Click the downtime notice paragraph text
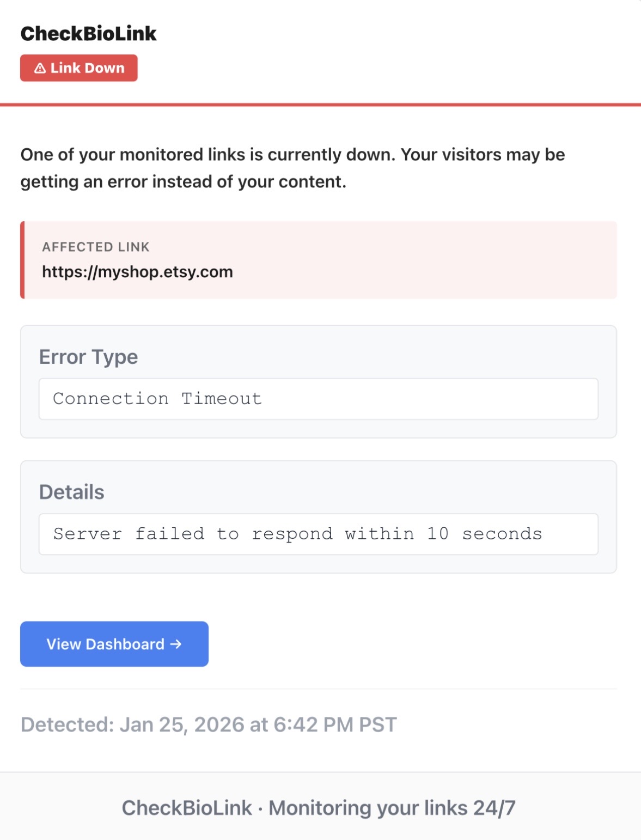The width and height of the screenshot is (641, 840). point(294,167)
